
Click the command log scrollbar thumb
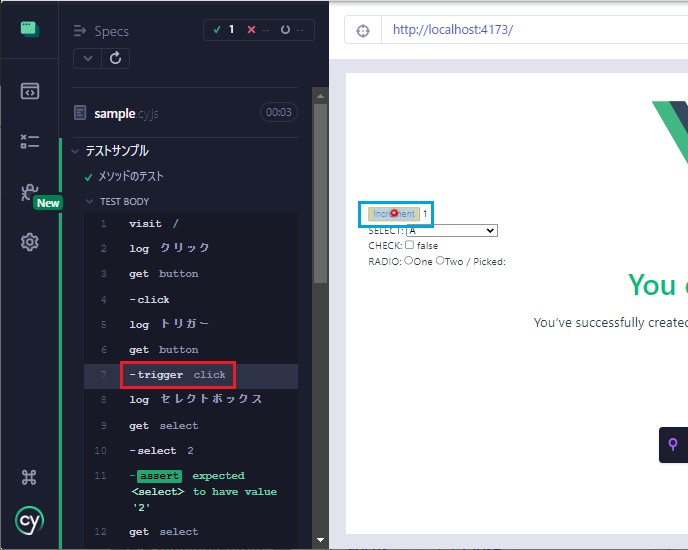point(320,193)
